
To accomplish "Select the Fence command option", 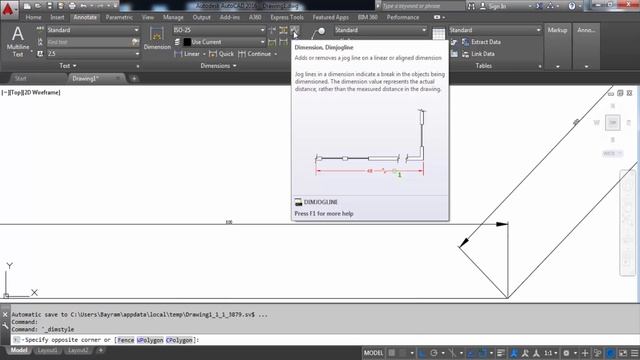I will coord(126,340).
